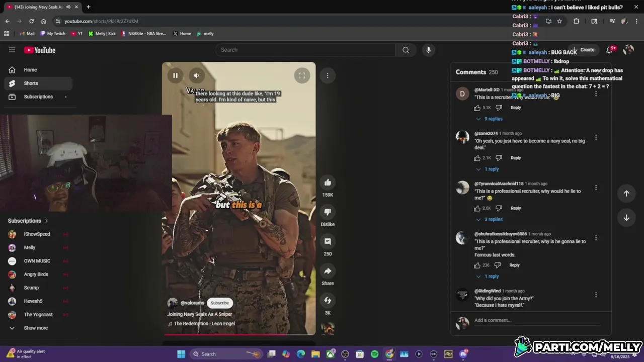The height and width of the screenshot is (362, 644).
Task: Open the Melly | Kick bookmark
Action: coord(102,34)
